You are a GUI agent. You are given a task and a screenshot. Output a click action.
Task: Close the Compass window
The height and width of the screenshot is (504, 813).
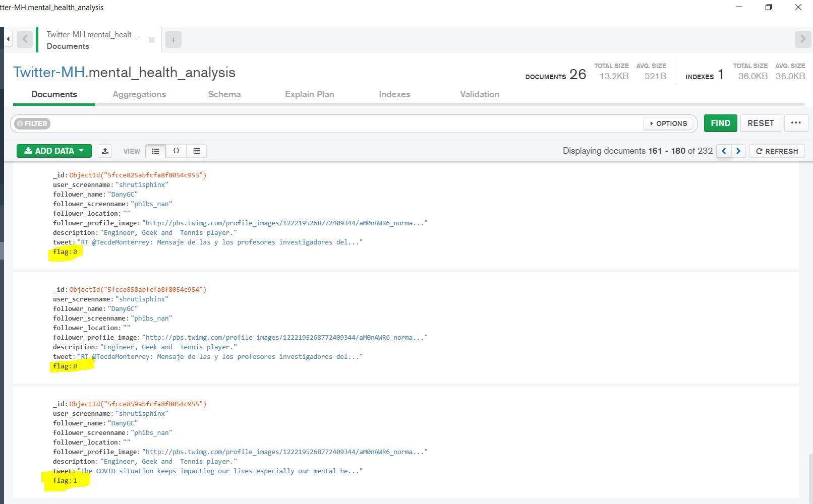[x=798, y=7]
